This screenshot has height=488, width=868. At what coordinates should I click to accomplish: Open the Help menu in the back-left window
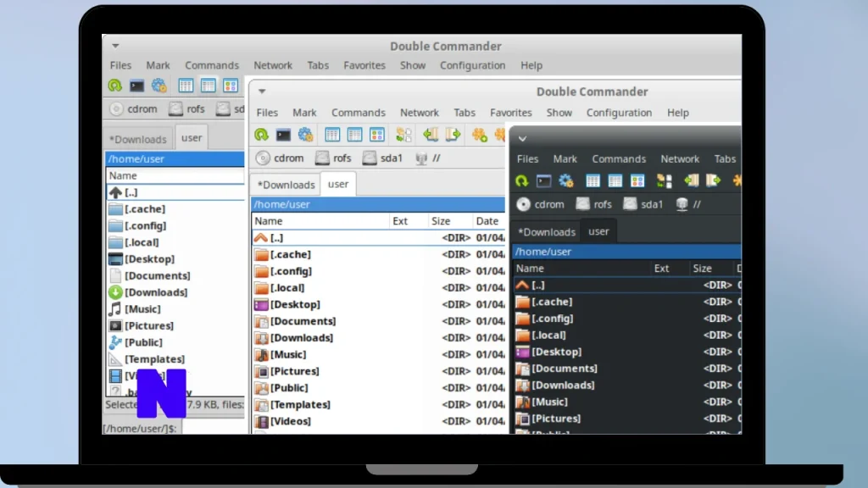click(531, 65)
